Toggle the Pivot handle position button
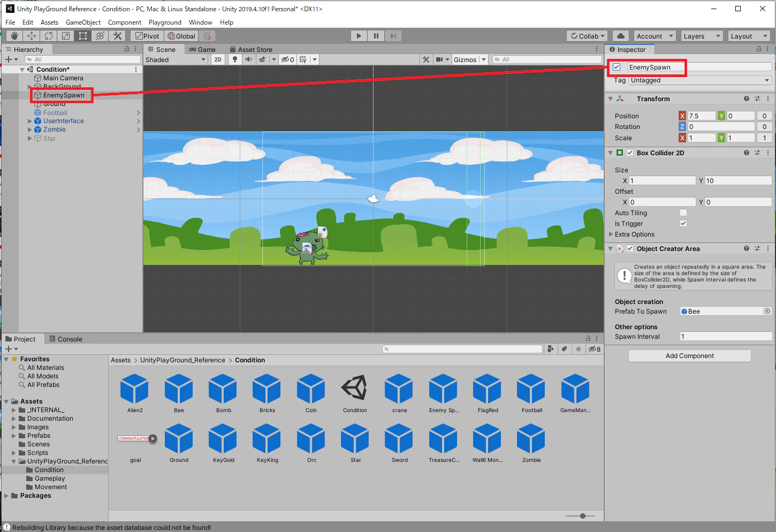 (147, 36)
